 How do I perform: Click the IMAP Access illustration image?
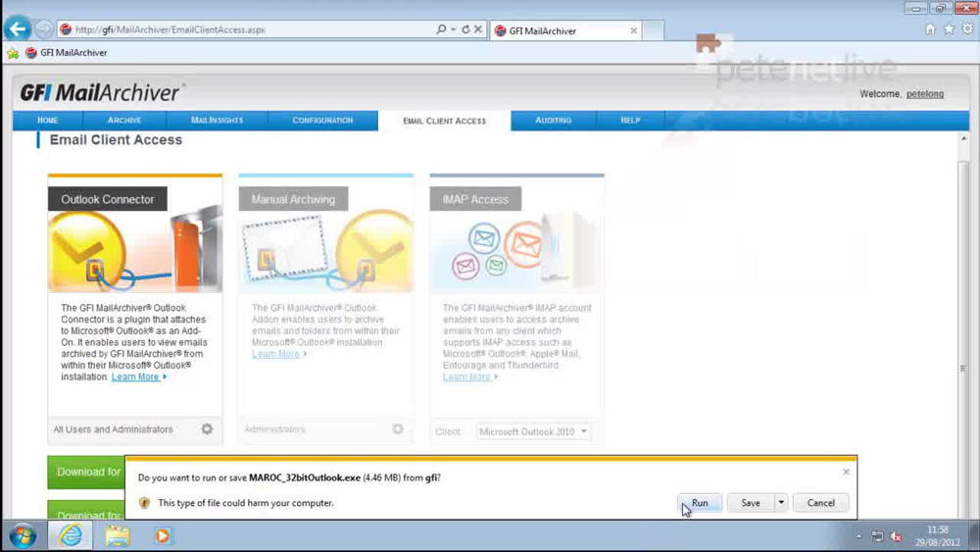point(516,250)
